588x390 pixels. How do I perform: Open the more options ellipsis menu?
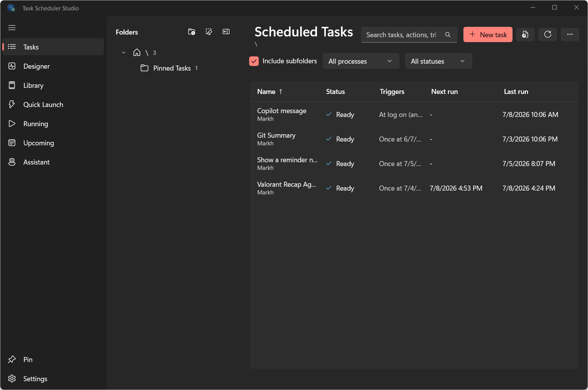pos(570,35)
